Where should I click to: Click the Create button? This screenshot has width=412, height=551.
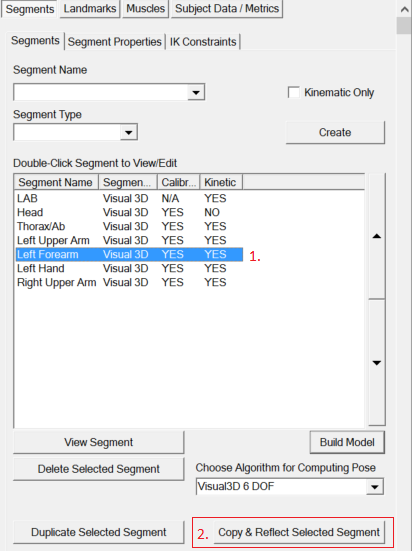pyautogui.click(x=335, y=132)
